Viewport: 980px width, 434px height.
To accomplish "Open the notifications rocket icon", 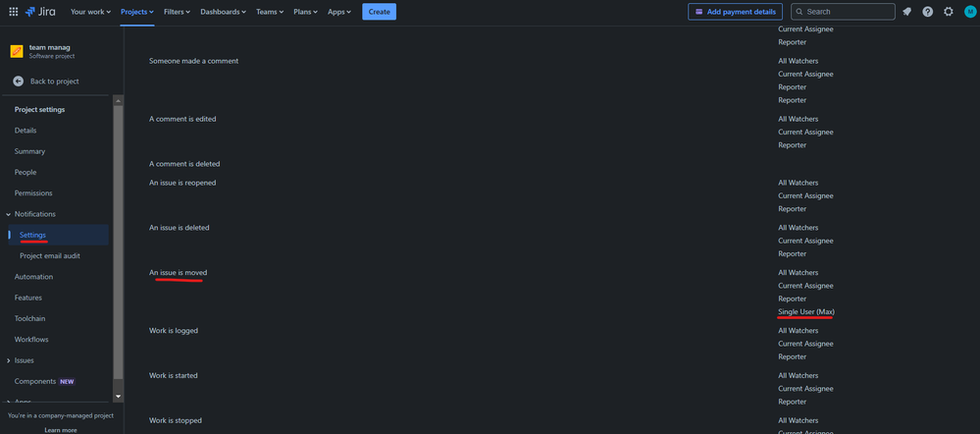I will point(906,11).
